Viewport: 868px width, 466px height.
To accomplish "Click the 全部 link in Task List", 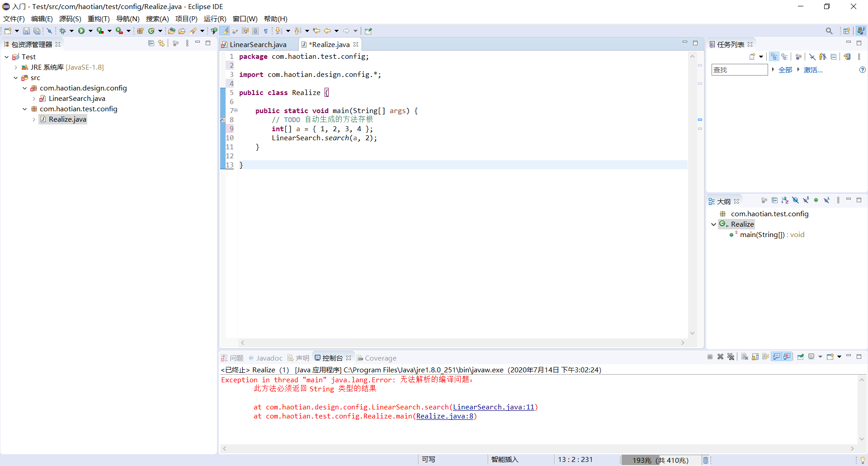I will click(785, 70).
